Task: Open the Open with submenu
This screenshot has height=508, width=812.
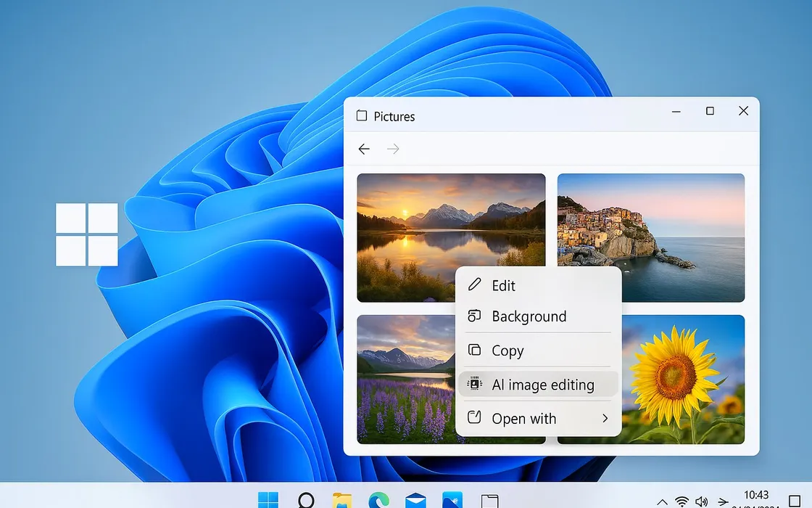Action: coord(539,418)
